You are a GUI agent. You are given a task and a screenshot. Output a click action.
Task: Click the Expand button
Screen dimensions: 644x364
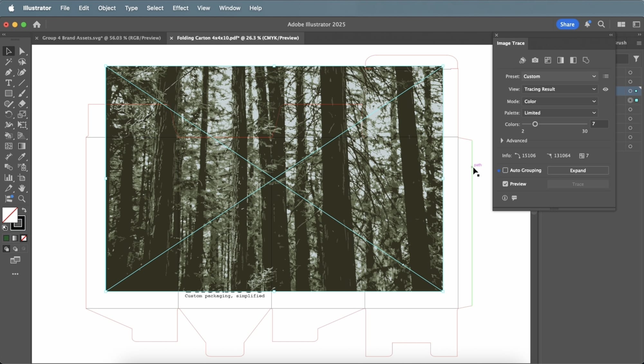[578, 171]
